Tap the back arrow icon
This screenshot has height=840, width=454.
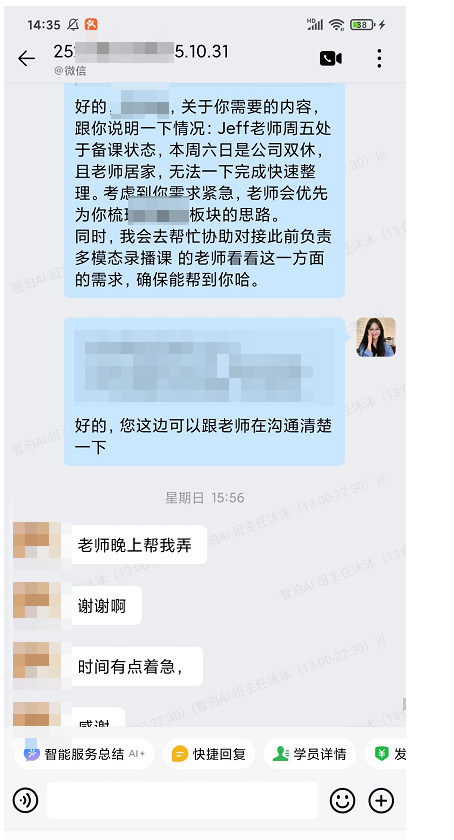click(26, 58)
